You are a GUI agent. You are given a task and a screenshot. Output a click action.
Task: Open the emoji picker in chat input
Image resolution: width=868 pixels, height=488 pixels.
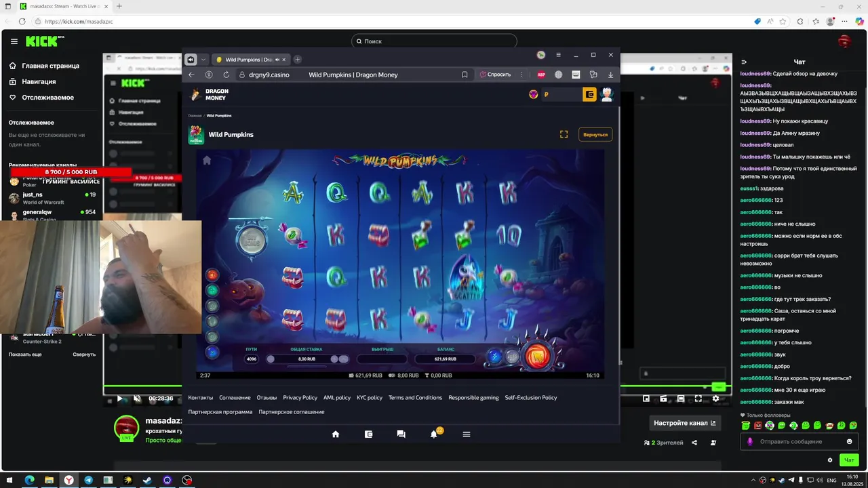(850, 441)
